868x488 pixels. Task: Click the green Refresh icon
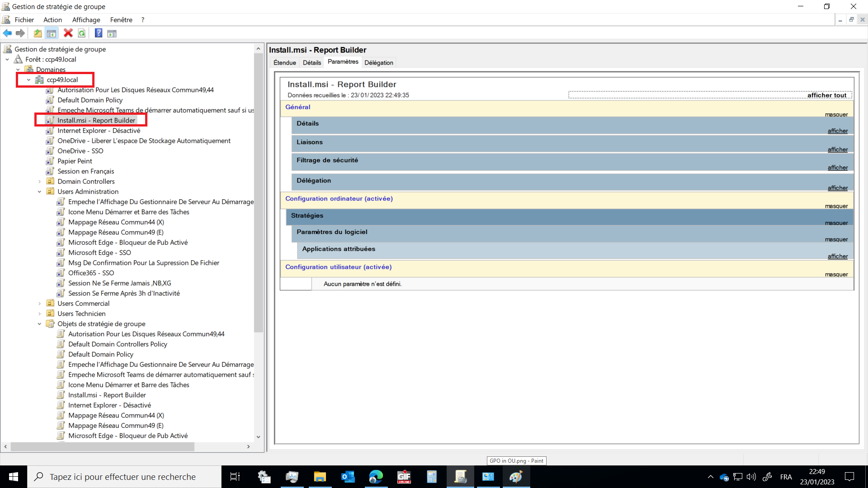point(82,33)
